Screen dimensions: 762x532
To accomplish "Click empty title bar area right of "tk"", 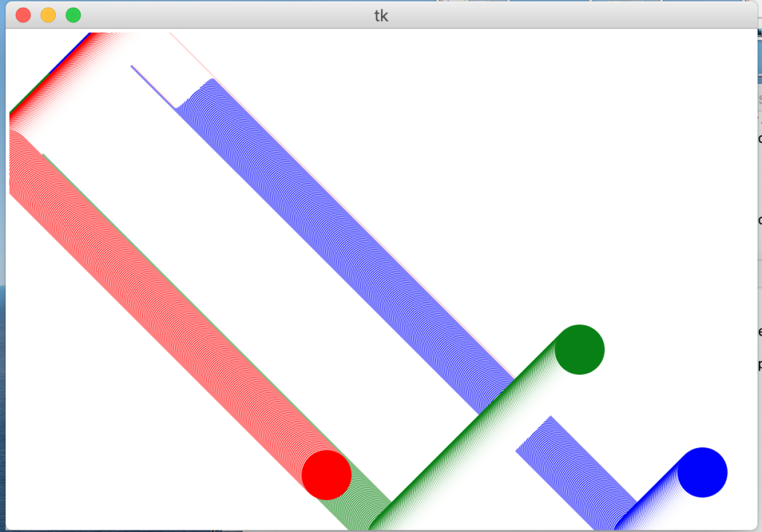I will point(558,16).
